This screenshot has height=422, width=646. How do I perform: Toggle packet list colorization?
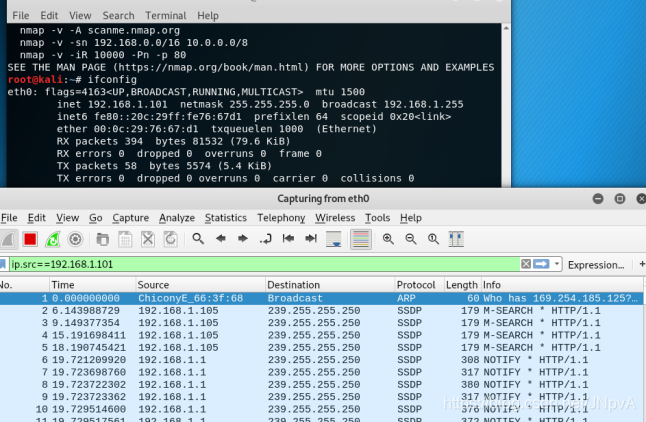click(361, 239)
